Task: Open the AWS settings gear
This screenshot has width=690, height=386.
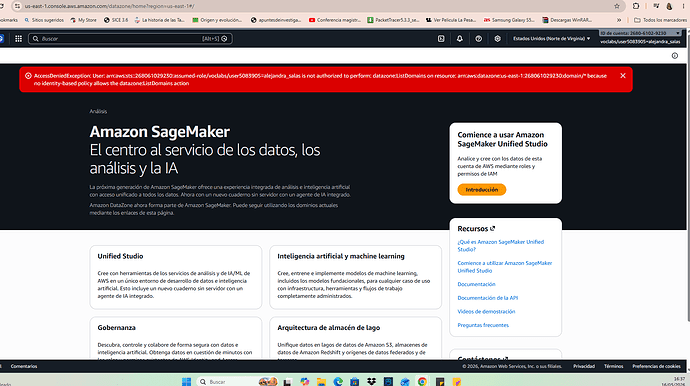Action: (x=498, y=39)
